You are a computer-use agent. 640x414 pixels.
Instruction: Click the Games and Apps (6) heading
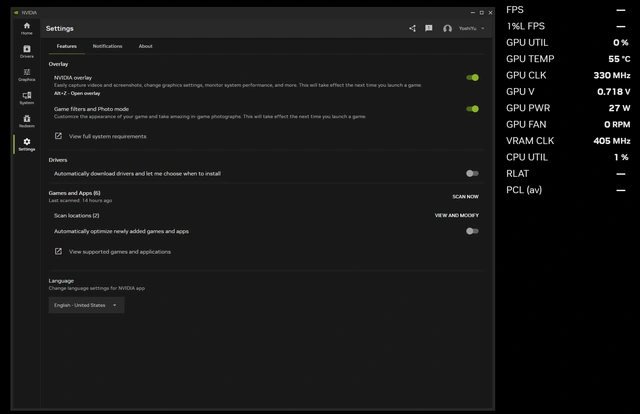point(74,193)
